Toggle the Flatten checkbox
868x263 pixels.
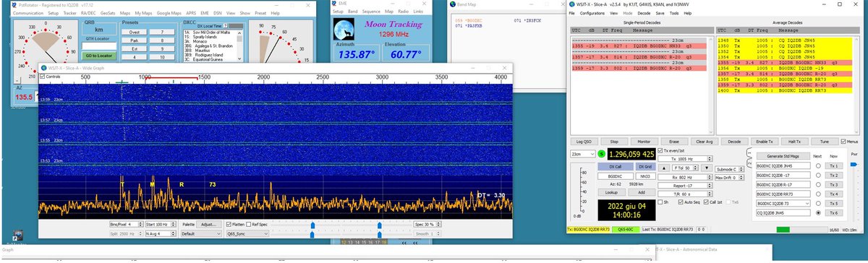(229, 224)
